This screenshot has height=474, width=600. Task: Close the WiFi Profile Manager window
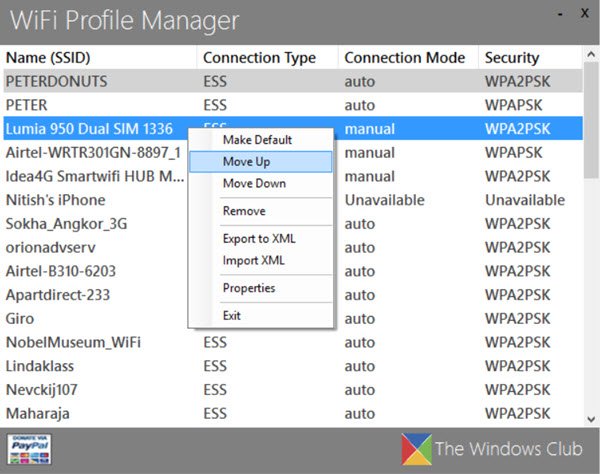584,14
